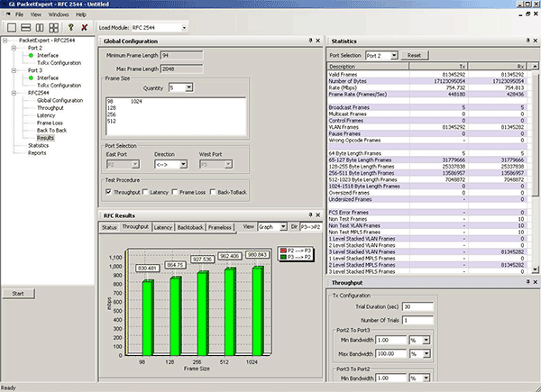Screen dimensions: 541x392
Task: Collapse the Port 2 tree node
Action: tap(14, 48)
